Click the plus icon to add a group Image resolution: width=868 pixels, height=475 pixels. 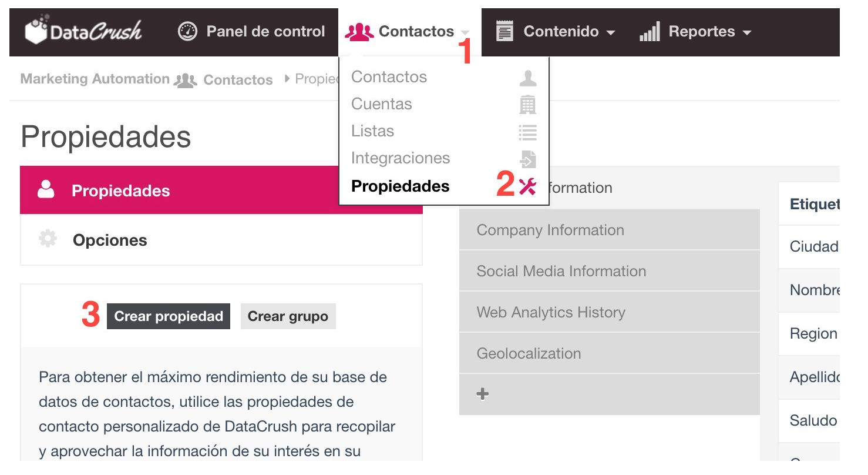point(482,394)
